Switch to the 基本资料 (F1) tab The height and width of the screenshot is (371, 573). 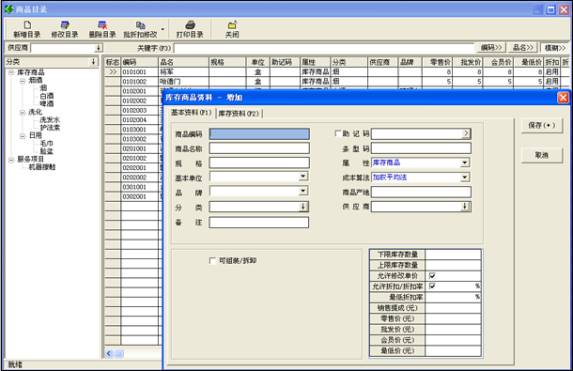click(x=192, y=113)
